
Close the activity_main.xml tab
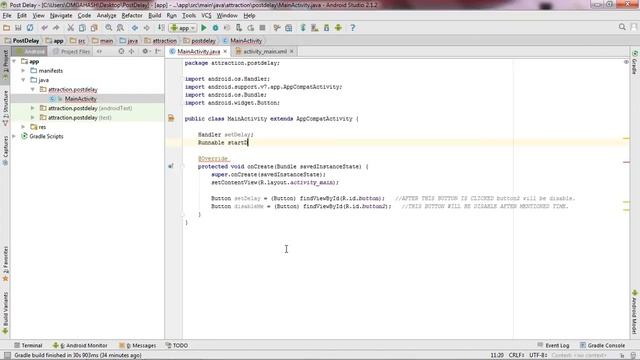click(x=292, y=51)
